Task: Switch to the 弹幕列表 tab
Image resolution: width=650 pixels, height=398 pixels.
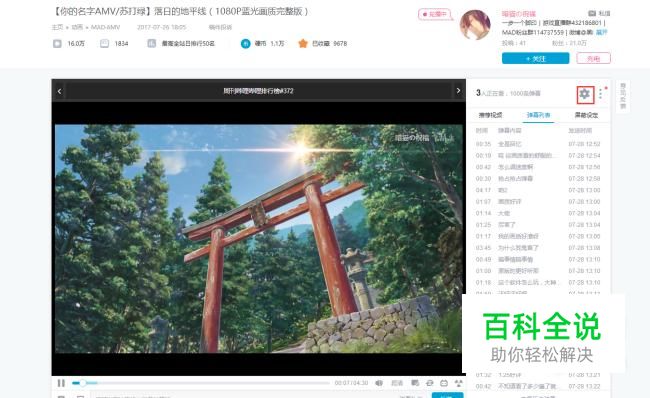Action: click(x=538, y=115)
